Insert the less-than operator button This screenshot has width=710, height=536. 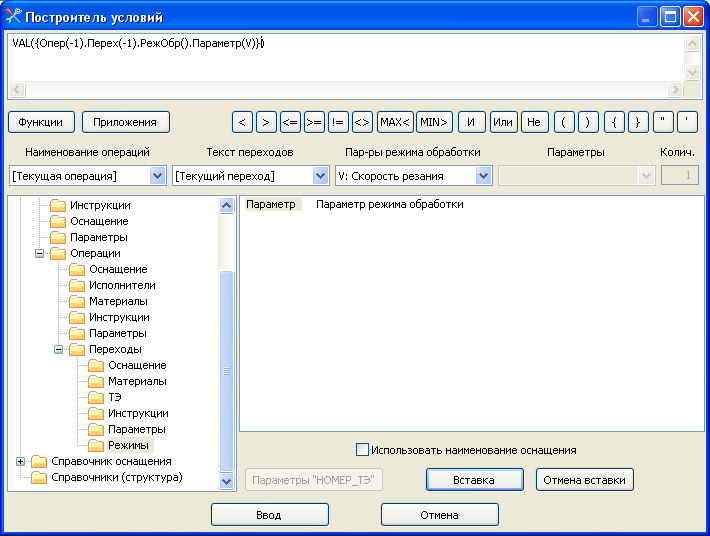click(242, 122)
